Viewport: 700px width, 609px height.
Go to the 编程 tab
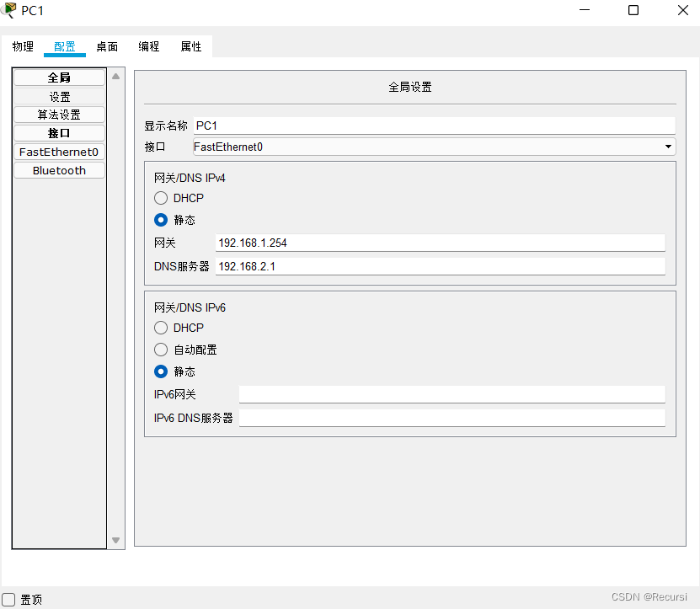(148, 46)
